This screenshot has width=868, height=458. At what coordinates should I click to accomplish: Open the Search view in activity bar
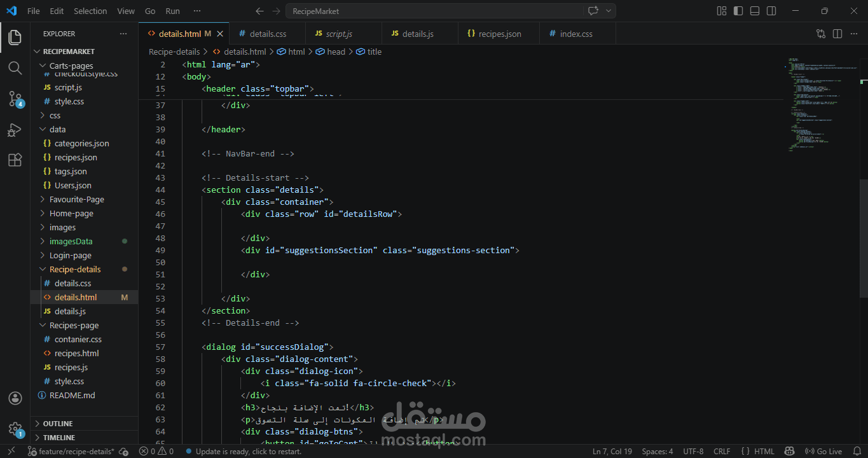coord(15,67)
